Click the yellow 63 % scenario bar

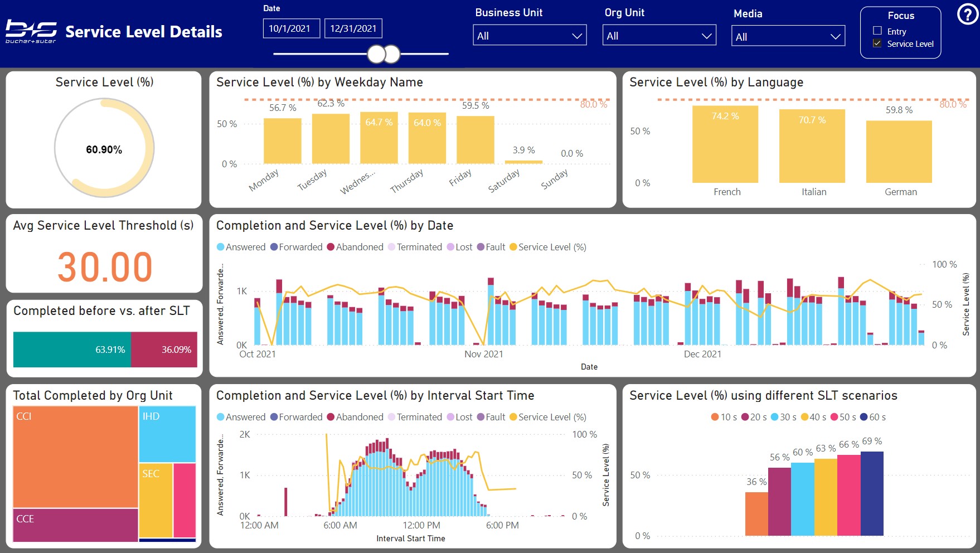[826, 497]
